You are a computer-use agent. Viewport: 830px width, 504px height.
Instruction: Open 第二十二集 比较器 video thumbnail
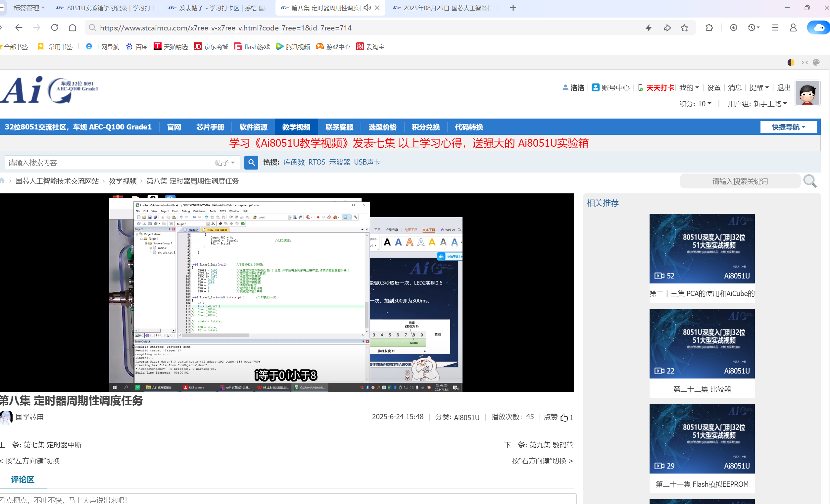point(702,344)
